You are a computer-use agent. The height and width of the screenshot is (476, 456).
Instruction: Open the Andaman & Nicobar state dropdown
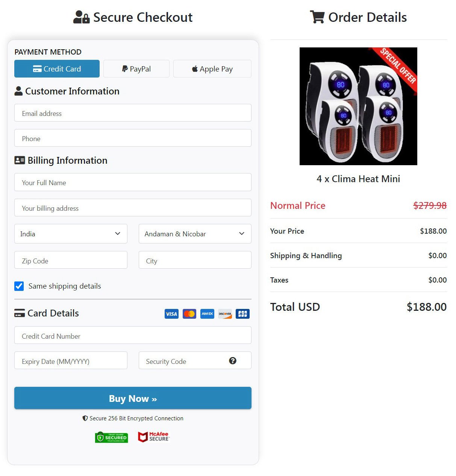(x=194, y=234)
